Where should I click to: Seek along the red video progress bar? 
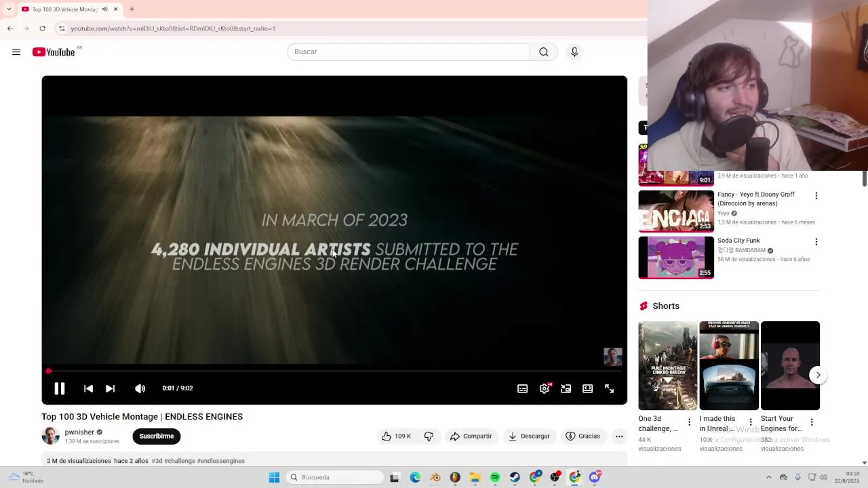pos(334,371)
